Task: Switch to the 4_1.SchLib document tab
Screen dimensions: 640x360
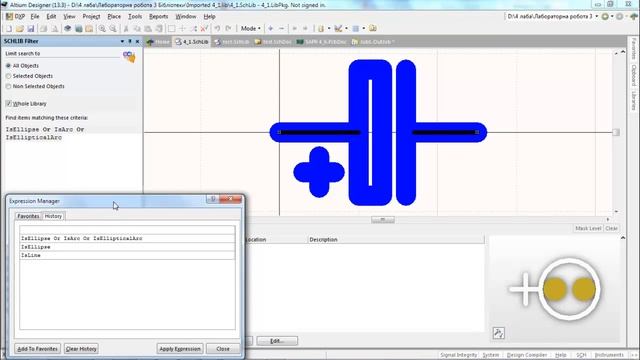Action: point(191,42)
